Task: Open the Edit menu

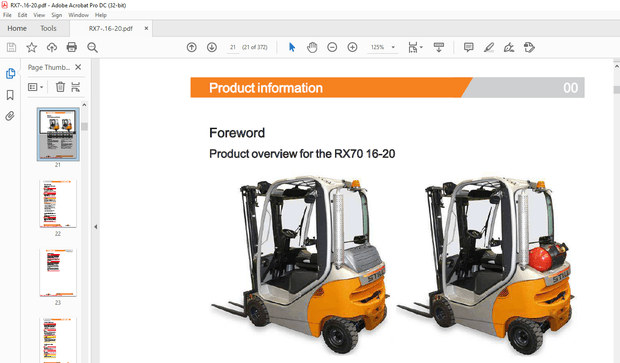Action: (23, 15)
